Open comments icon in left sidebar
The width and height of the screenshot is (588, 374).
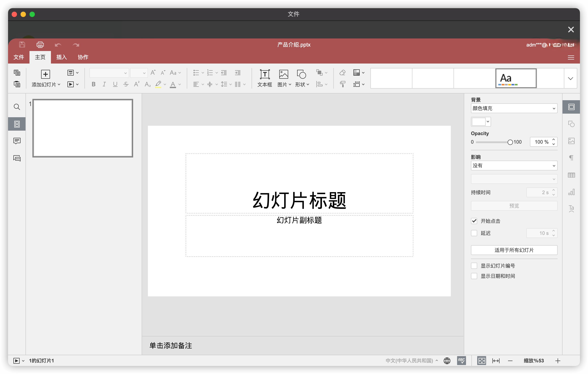(17, 141)
